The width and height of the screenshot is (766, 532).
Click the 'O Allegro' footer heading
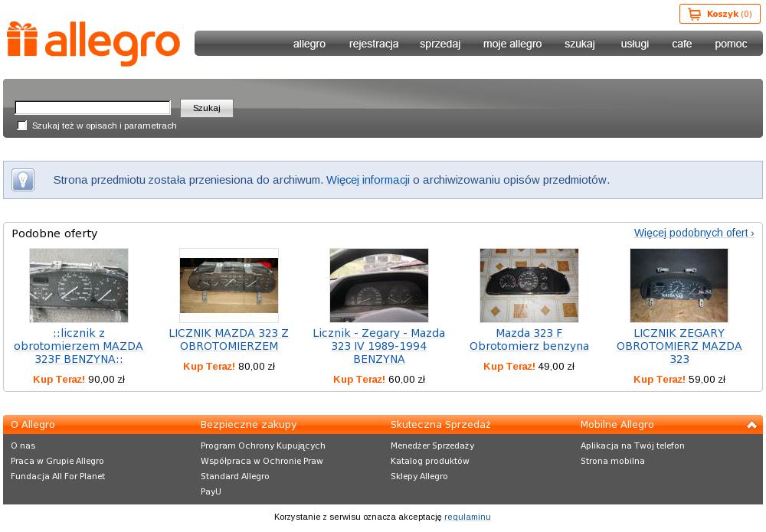click(x=33, y=425)
